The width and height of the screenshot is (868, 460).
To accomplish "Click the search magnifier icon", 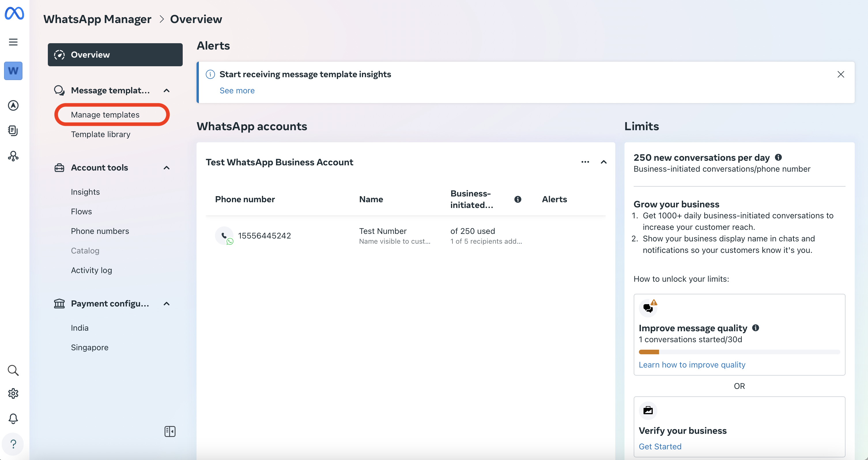I will point(13,370).
